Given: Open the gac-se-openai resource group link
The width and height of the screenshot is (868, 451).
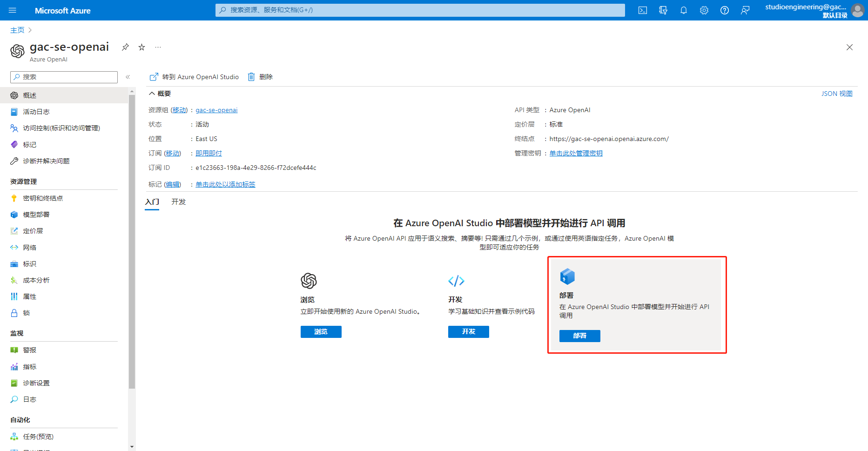Looking at the screenshot, I should tap(216, 110).
